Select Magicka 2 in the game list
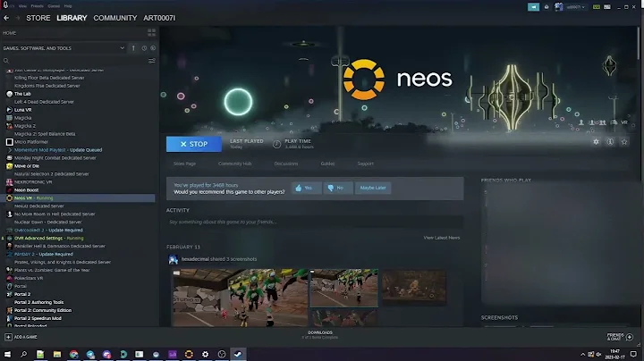This screenshot has width=644, height=361. point(25,126)
